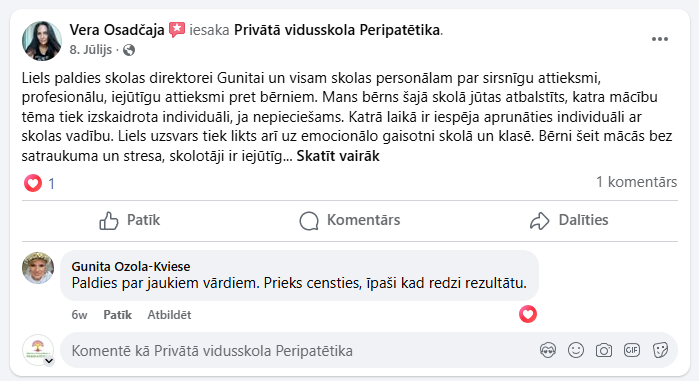Open the commenting-as profile switcher dropdown
This screenshot has width=699, height=381.
(x=49, y=361)
